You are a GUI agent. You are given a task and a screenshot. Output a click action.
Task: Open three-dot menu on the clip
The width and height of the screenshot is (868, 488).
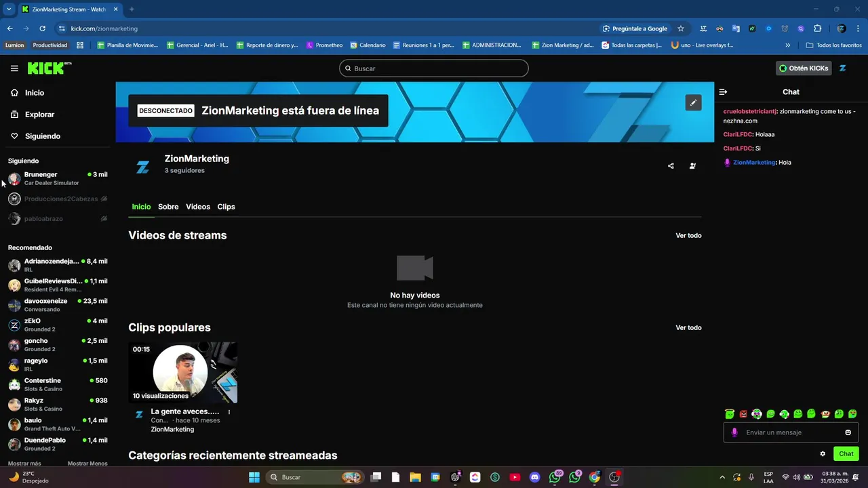click(x=229, y=412)
